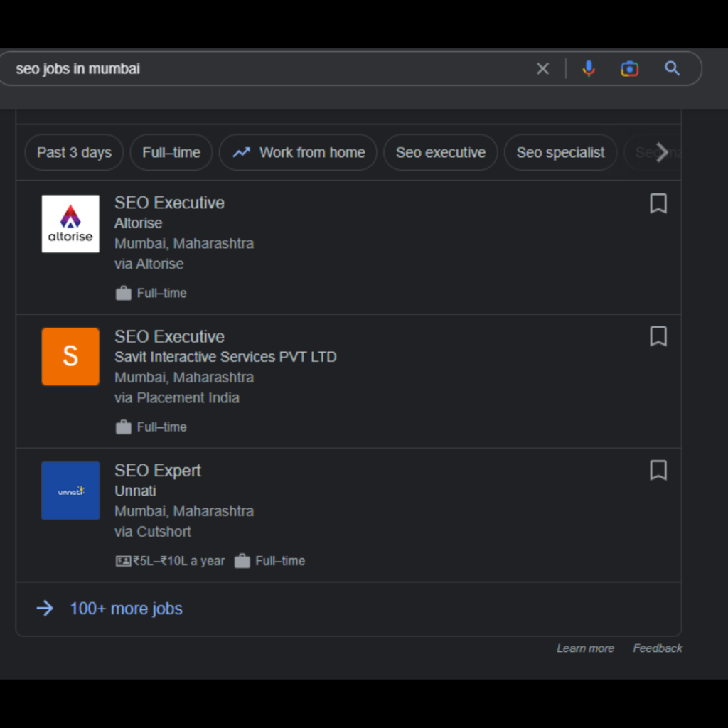Apply the 'Seo specialist' filter chip
728x728 pixels.
coord(560,152)
